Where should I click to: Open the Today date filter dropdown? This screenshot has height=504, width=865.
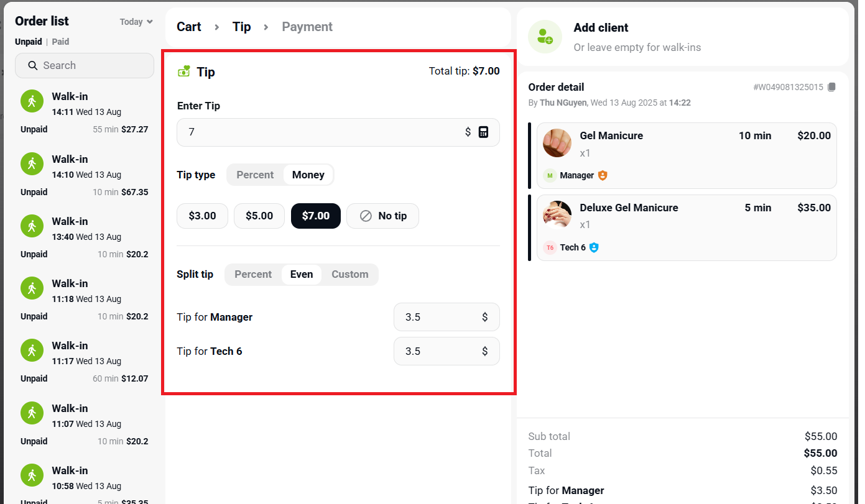pos(136,22)
